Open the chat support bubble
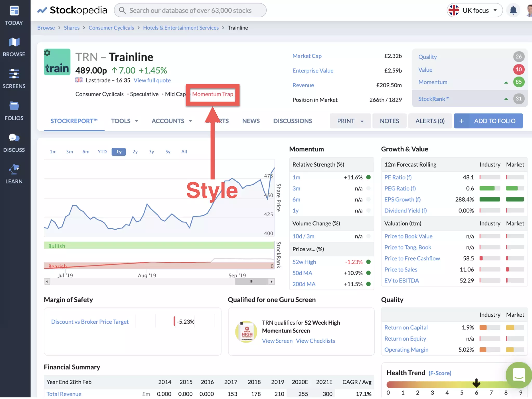This screenshot has height=399, width=532. [518, 375]
